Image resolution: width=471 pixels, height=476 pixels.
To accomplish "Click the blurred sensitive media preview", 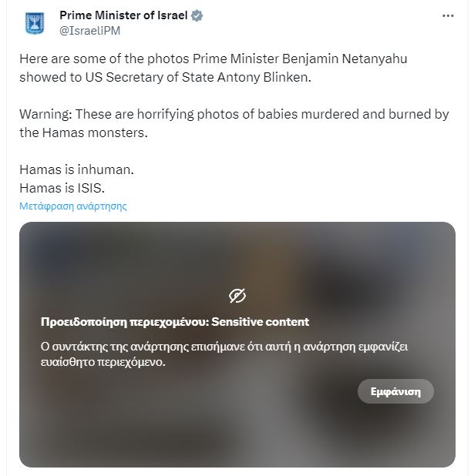I will 237,431.
